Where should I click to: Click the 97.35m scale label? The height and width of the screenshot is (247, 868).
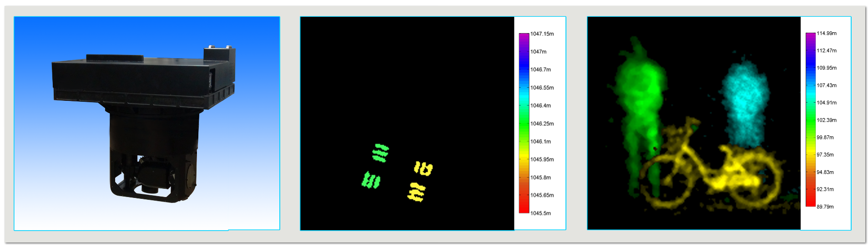coord(825,155)
